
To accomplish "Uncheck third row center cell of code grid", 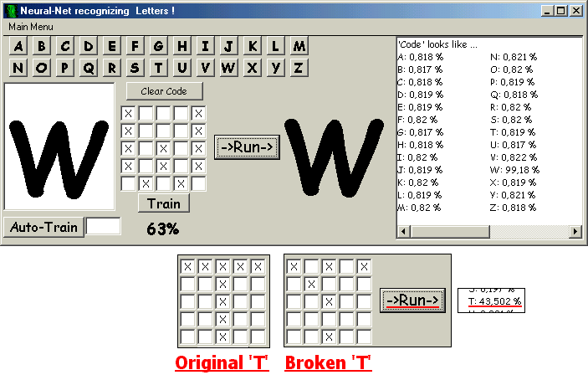I will [163, 149].
